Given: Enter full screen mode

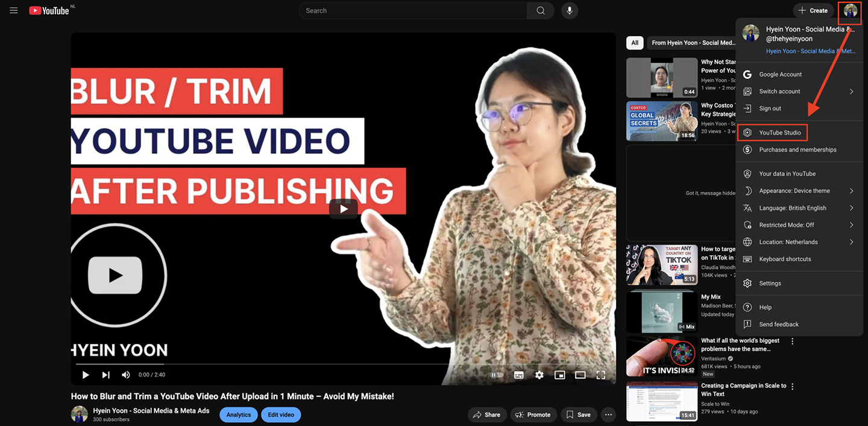Looking at the screenshot, I should pos(600,375).
